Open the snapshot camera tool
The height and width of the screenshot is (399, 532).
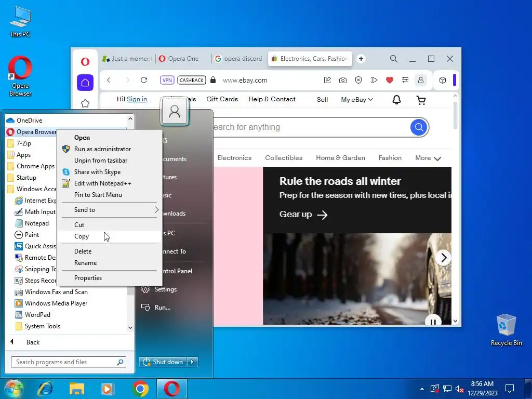(x=343, y=80)
